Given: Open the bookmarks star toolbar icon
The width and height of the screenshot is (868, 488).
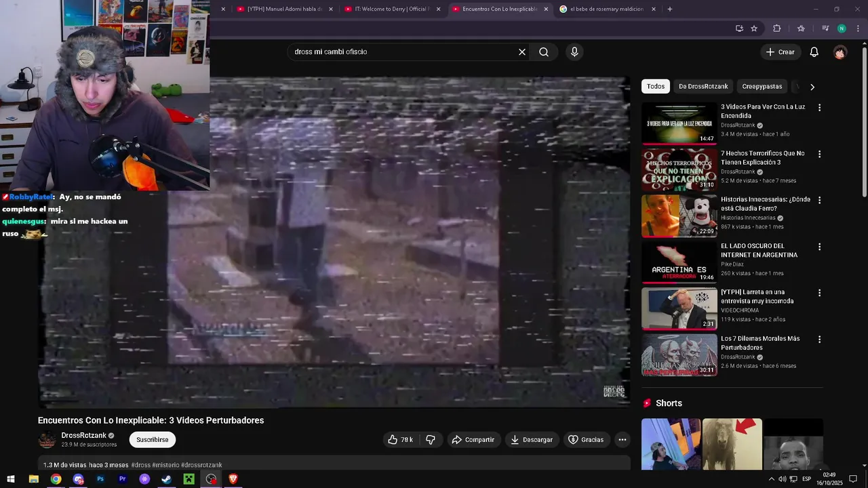Looking at the screenshot, I should point(801,28).
